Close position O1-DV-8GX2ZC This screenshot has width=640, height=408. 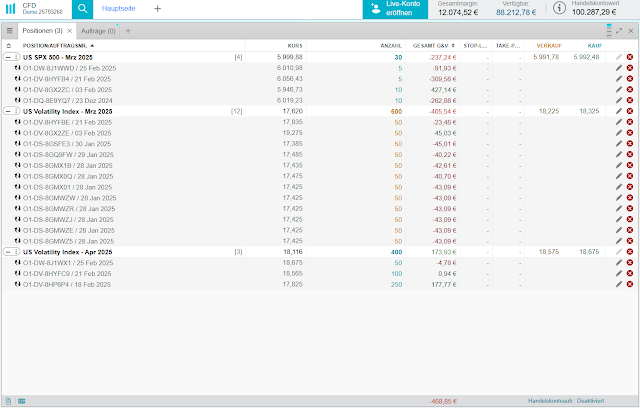[630, 89]
